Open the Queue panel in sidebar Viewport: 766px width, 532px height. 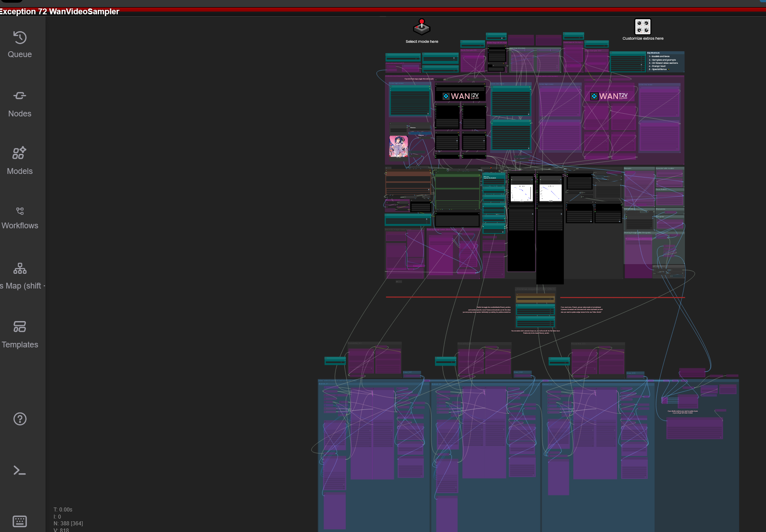20,45
